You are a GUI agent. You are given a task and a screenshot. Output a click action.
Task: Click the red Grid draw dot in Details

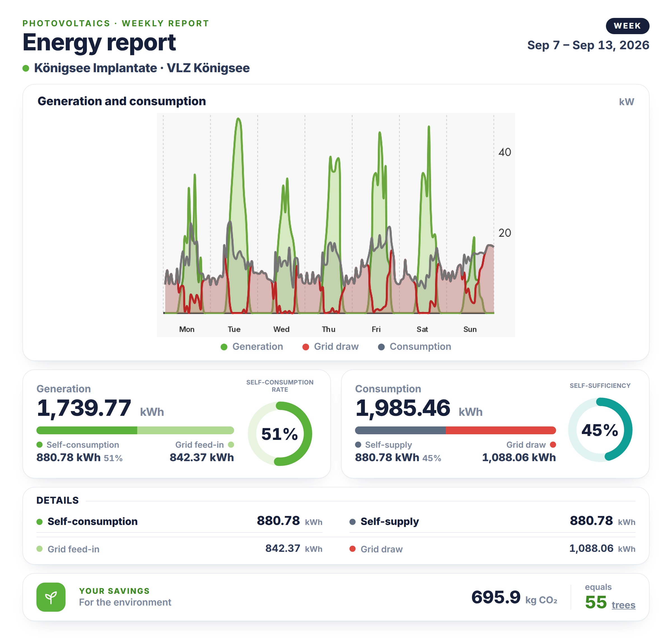(353, 548)
